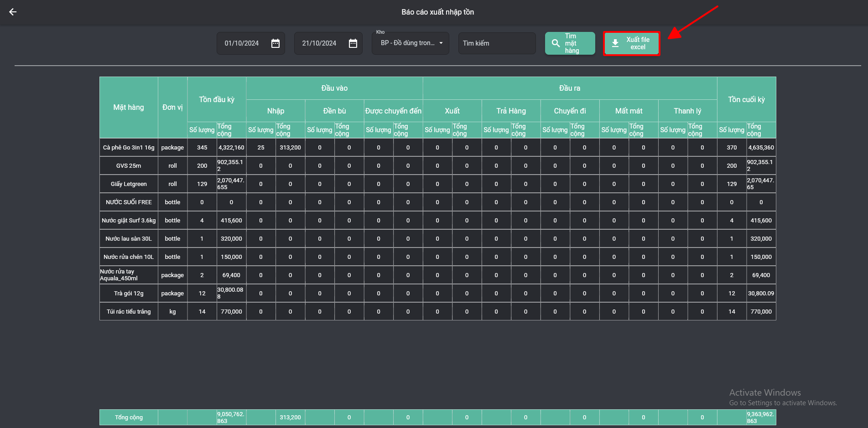
Task: Select the Trà gói 12g item
Action: point(129,294)
